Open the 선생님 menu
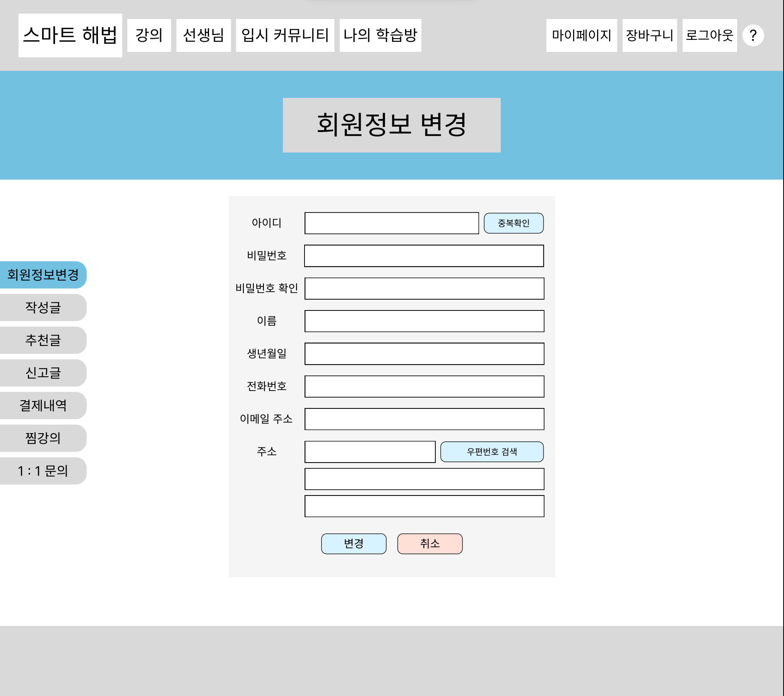The height and width of the screenshot is (696, 784). coord(204,35)
